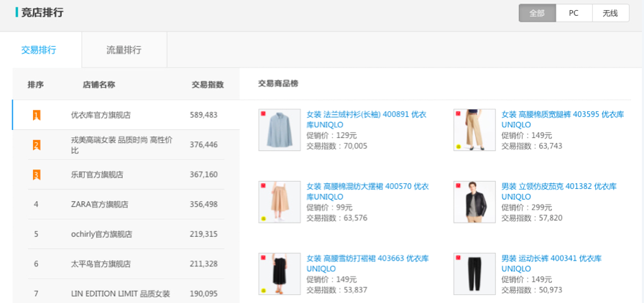Select store ochirly官方旗舰店

pos(101,235)
